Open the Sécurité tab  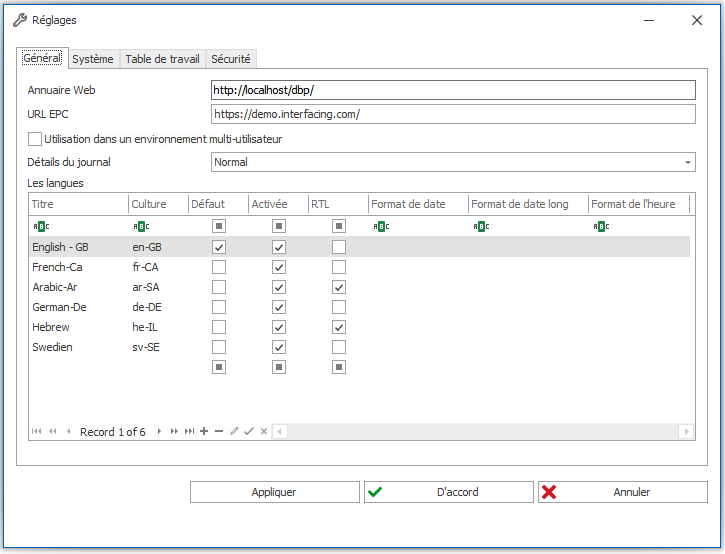click(x=231, y=59)
